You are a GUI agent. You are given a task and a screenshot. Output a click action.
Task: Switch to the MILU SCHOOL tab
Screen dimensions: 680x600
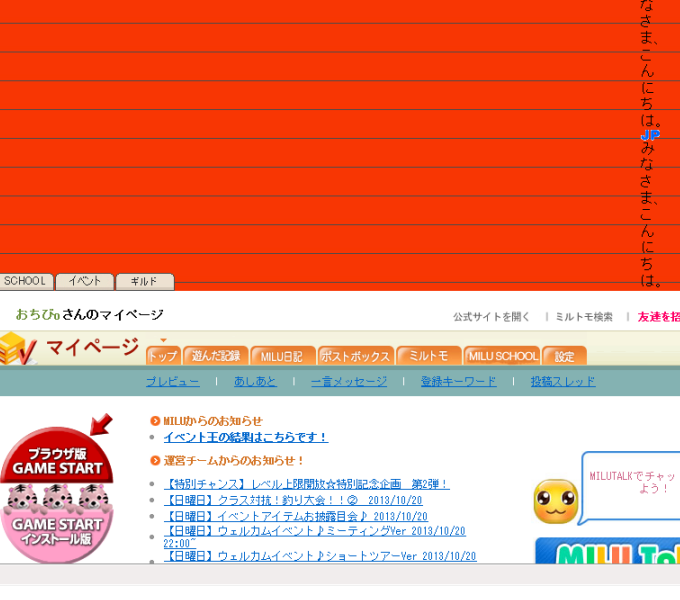[502, 356]
